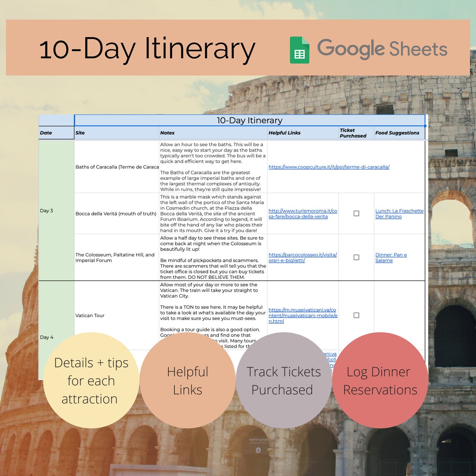This screenshot has height=476, width=476.
Task: Select the Site column header
Action: point(116,133)
